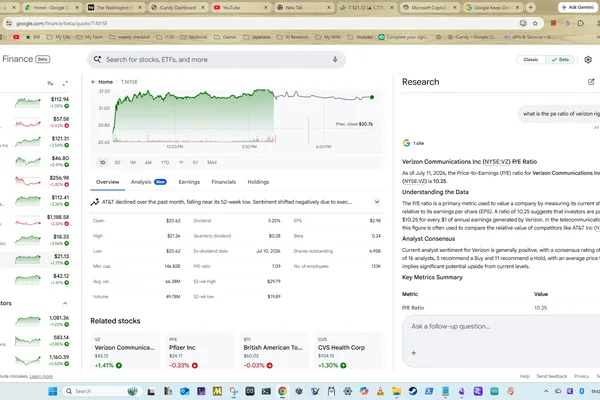Viewport: 600px width, 400px height.
Task: Select the 6M chart range
Action: [148, 162]
